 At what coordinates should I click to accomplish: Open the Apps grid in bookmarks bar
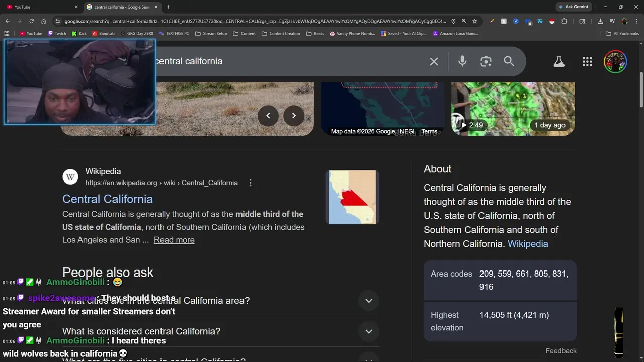tap(7, 33)
